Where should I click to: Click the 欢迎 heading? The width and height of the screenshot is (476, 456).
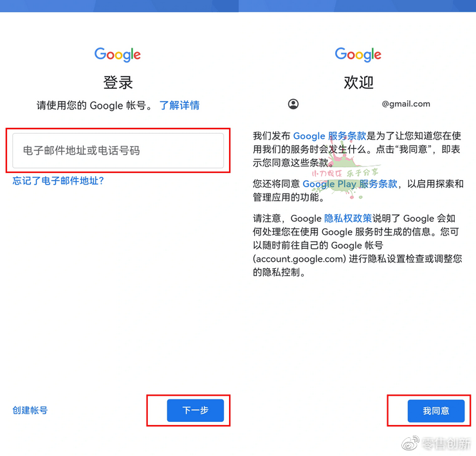point(358,82)
